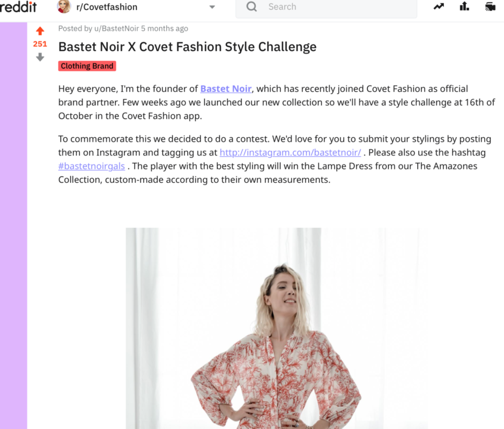This screenshot has width=504, height=429.
Task: Click the magnifying glass search icon
Action: tap(251, 6)
